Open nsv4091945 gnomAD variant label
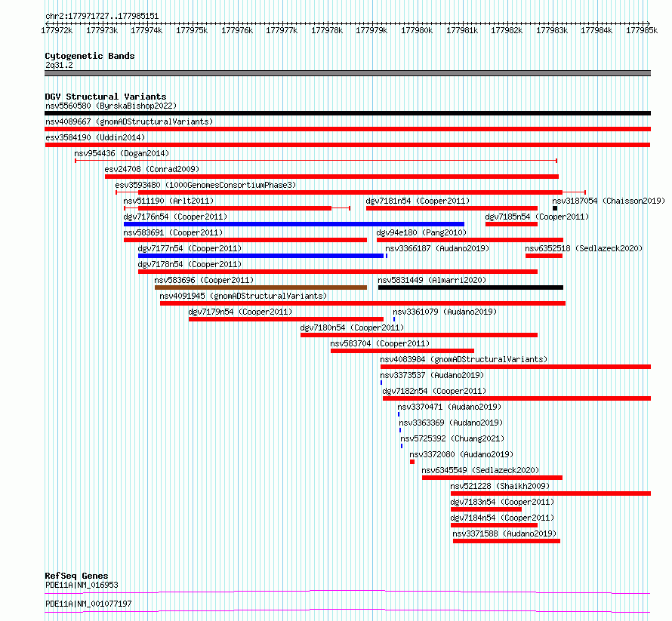The image size is (672, 621). point(243,296)
